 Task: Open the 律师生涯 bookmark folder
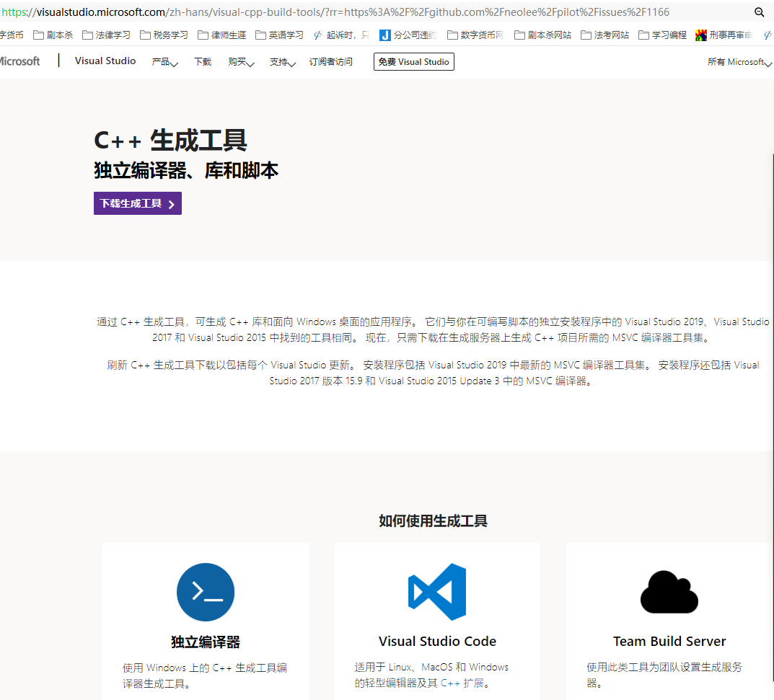point(221,35)
